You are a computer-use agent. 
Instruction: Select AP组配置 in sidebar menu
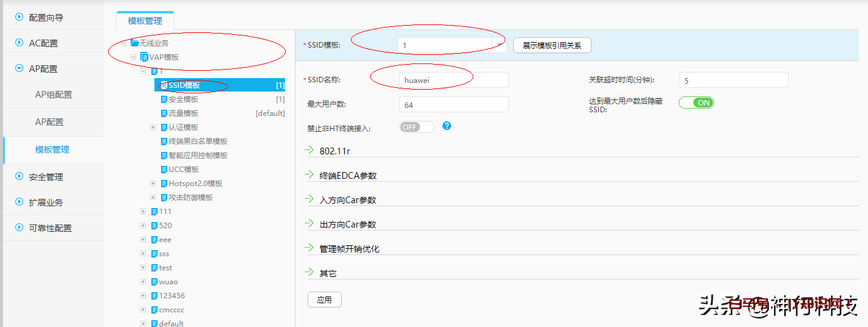53,95
